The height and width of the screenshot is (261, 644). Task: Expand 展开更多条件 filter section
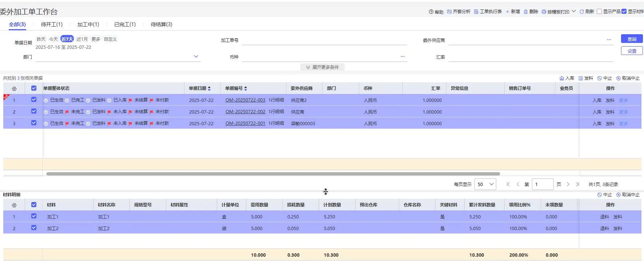tap(322, 67)
